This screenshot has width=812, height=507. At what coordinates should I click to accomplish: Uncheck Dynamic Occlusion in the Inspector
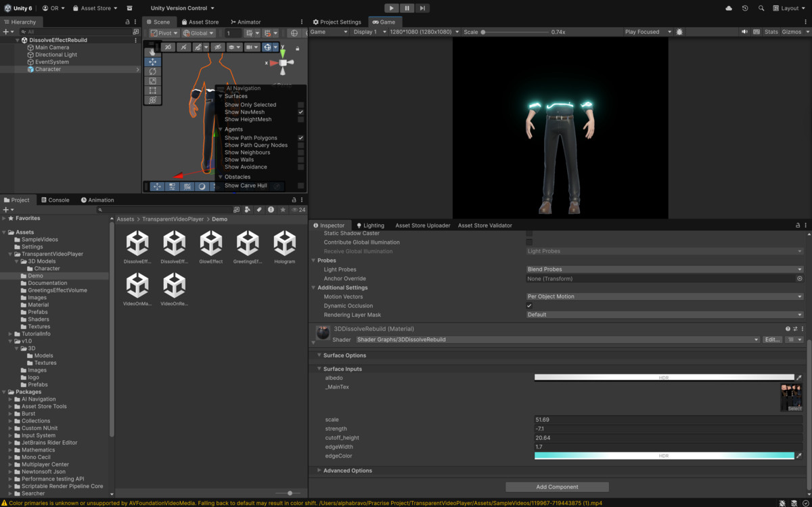[x=530, y=305]
